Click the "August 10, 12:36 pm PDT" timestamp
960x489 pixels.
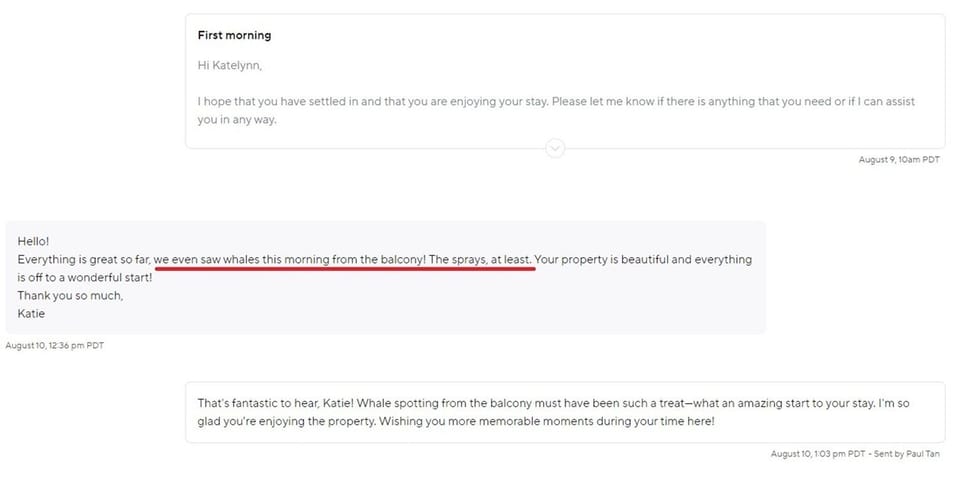[55, 345]
